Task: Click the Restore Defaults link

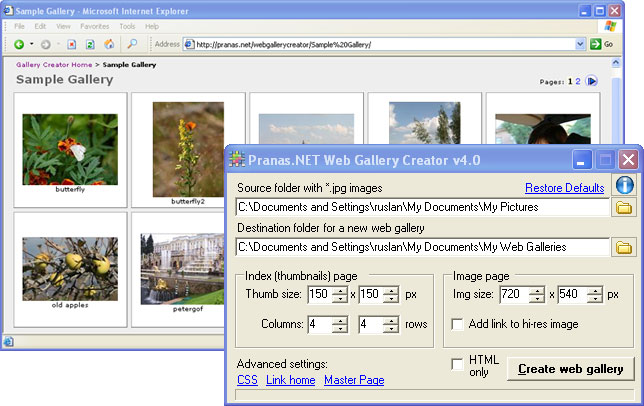Action: click(565, 188)
